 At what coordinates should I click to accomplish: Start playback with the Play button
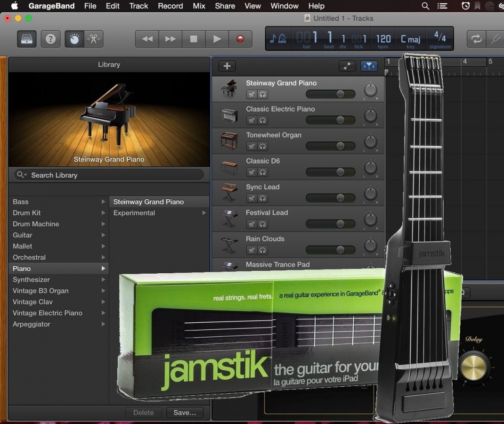217,39
